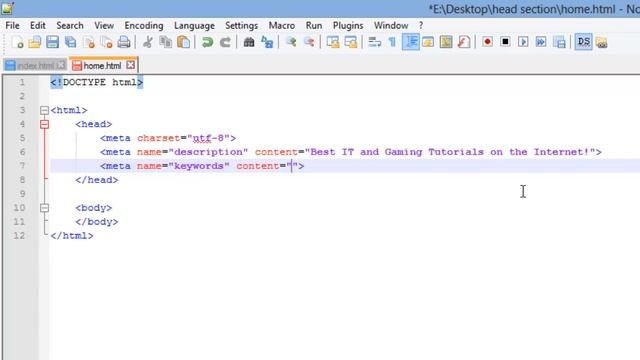This screenshot has height=360, width=640.
Task: Click the "description" attribute value
Action: [x=208, y=152]
